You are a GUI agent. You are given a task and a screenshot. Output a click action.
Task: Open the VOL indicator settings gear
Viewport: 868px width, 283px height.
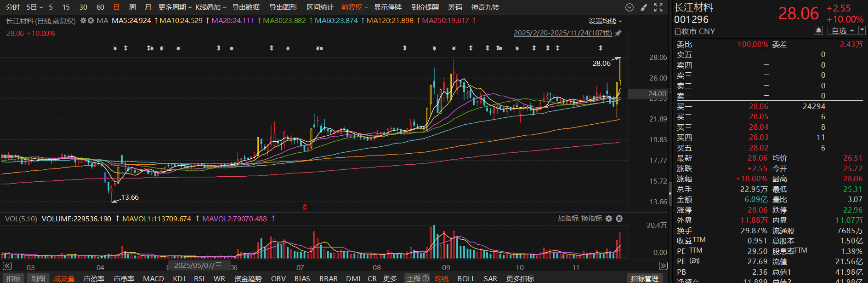click(x=609, y=219)
